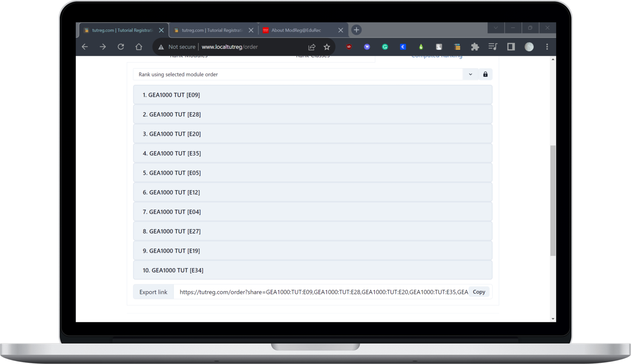
Task: Open the Extensions puzzle piece menu
Action: tap(475, 47)
